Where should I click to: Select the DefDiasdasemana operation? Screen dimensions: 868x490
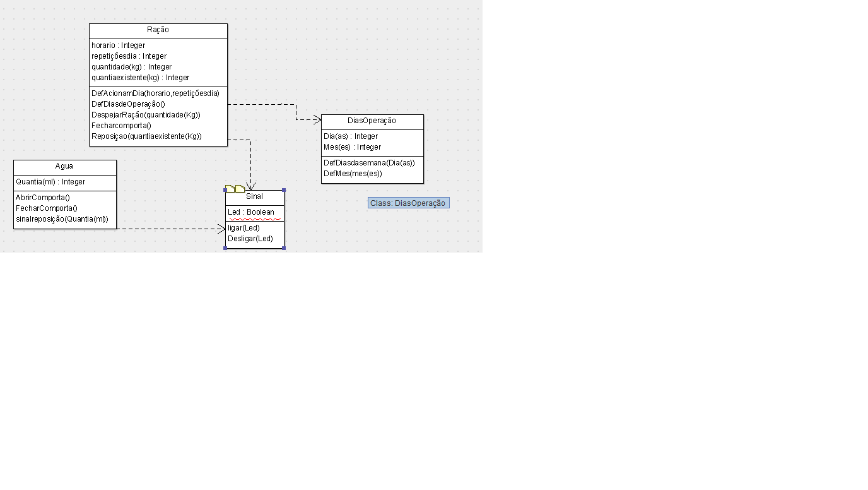[x=369, y=163]
